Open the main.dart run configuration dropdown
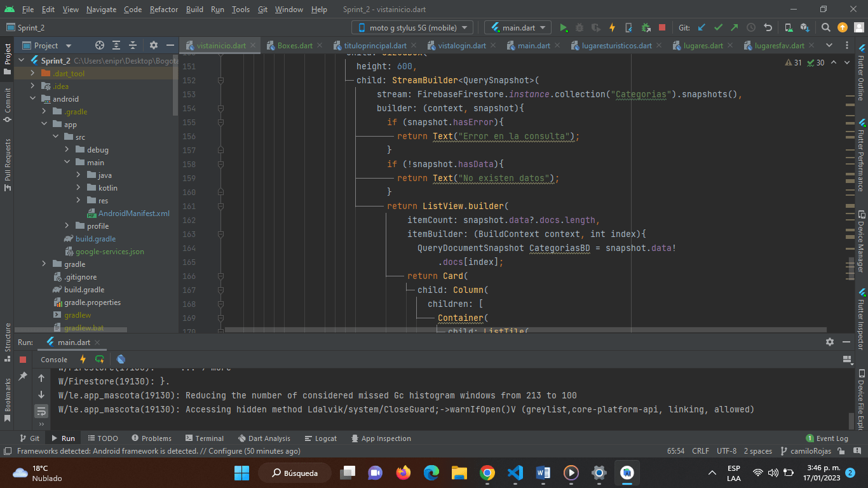This screenshot has height=488, width=868. 518,27
